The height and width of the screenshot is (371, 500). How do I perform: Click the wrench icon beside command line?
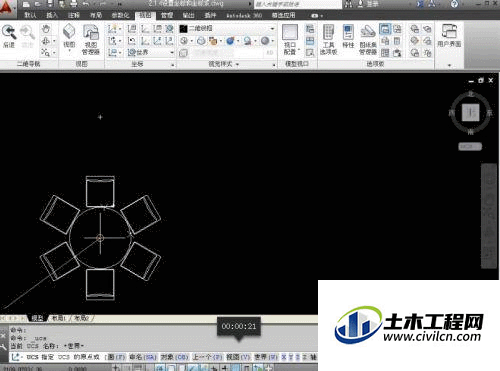[3, 348]
